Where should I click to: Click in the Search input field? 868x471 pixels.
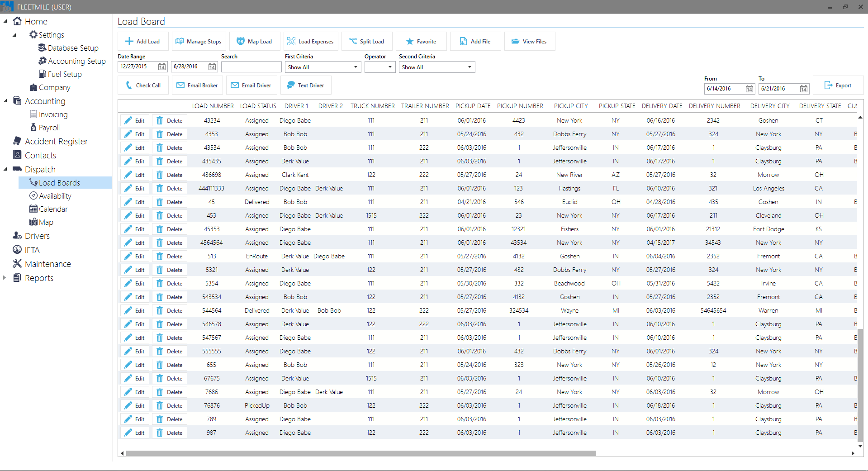[251, 67]
